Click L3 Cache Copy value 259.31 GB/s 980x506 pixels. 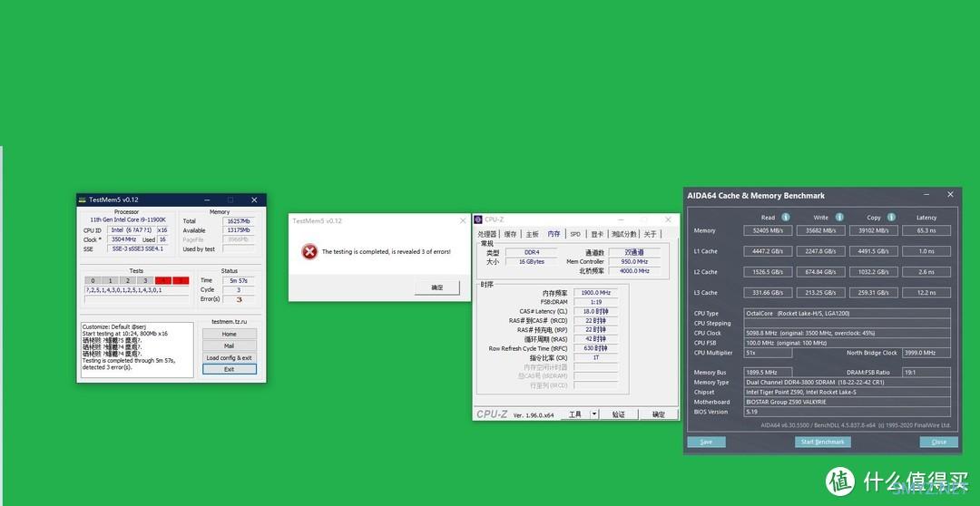pyautogui.click(x=874, y=292)
